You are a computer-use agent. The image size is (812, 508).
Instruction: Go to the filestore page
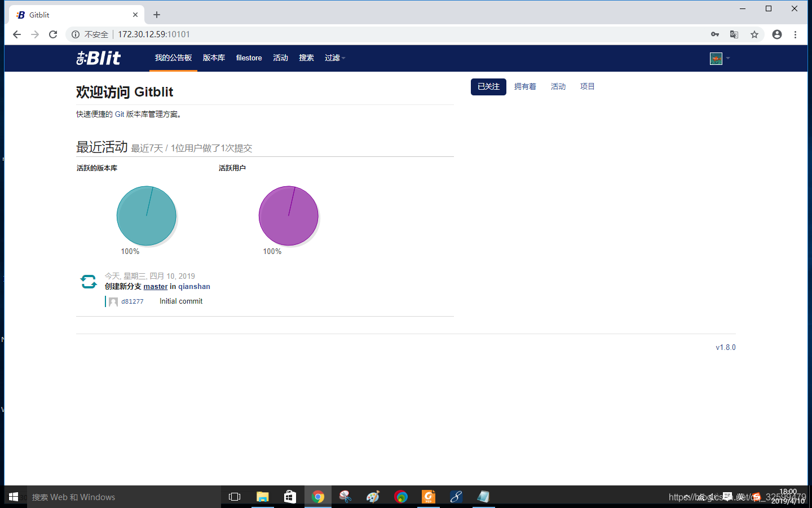click(x=249, y=58)
